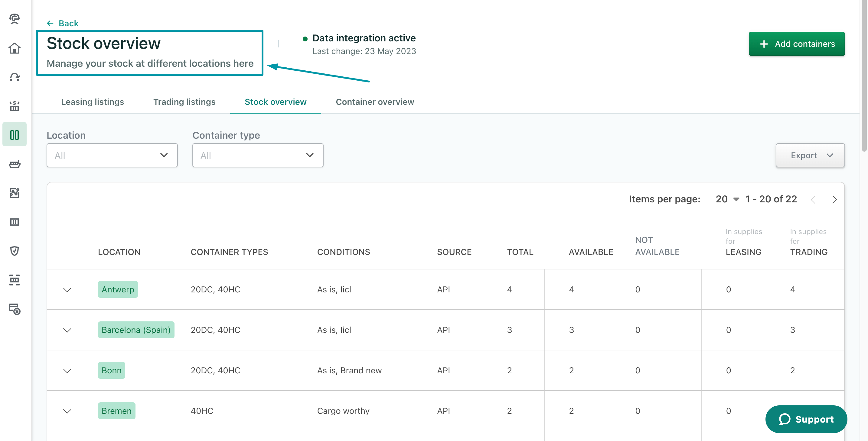868x441 pixels.
Task: Open the Container type dropdown
Action: coord(257,155)
